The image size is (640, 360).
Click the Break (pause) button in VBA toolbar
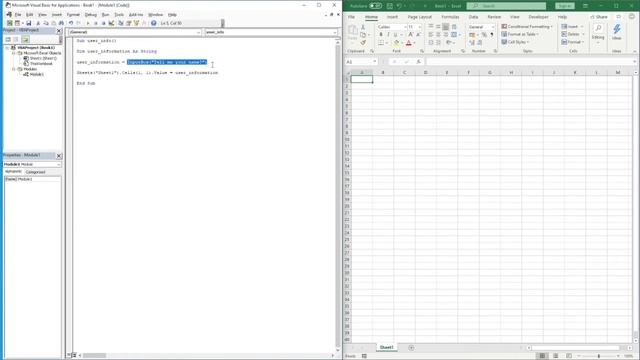96,23
